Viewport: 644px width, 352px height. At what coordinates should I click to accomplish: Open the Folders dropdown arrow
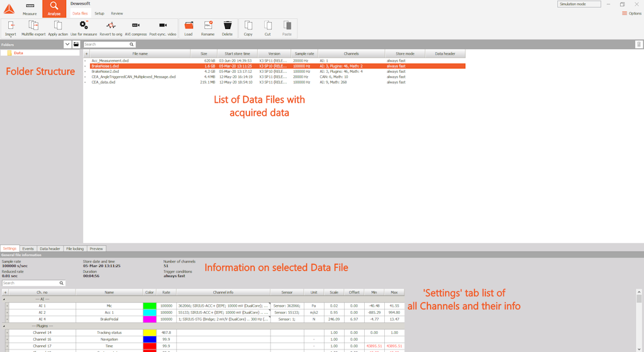[x=67, y=44]
